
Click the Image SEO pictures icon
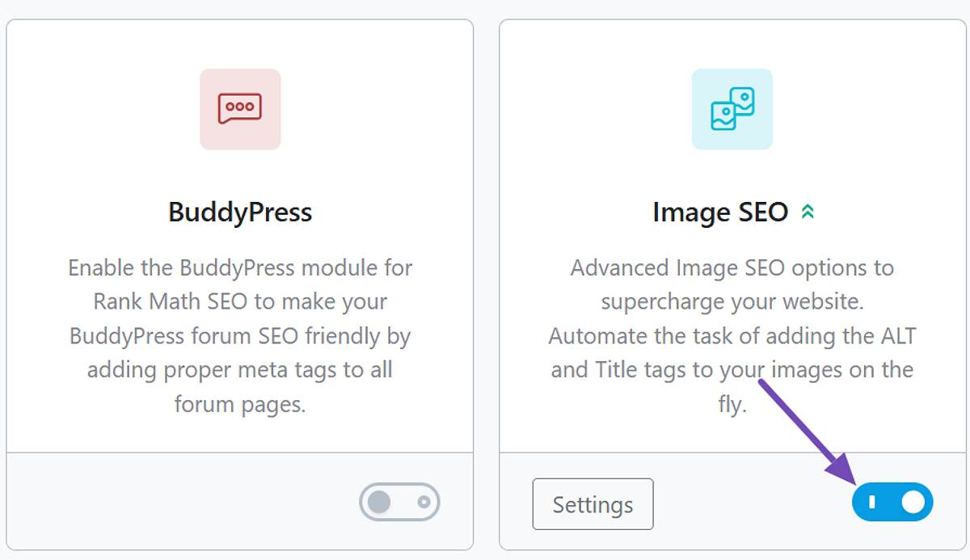[x=732, y=109]
